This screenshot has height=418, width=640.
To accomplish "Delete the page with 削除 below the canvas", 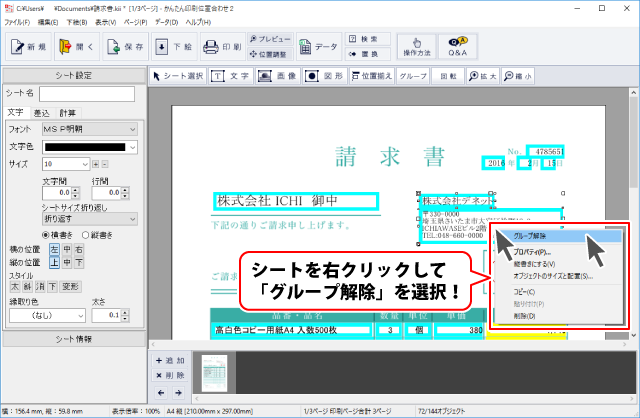I will pyautogui.click(x=171, y=375).
